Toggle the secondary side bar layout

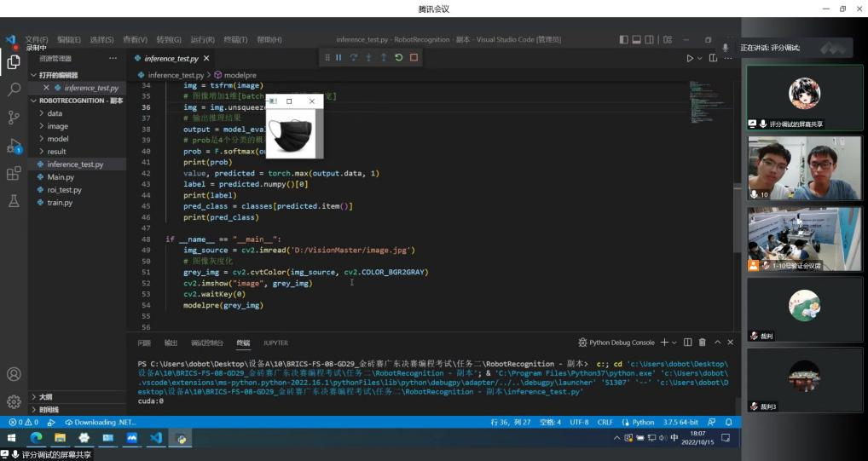point(650,40)
